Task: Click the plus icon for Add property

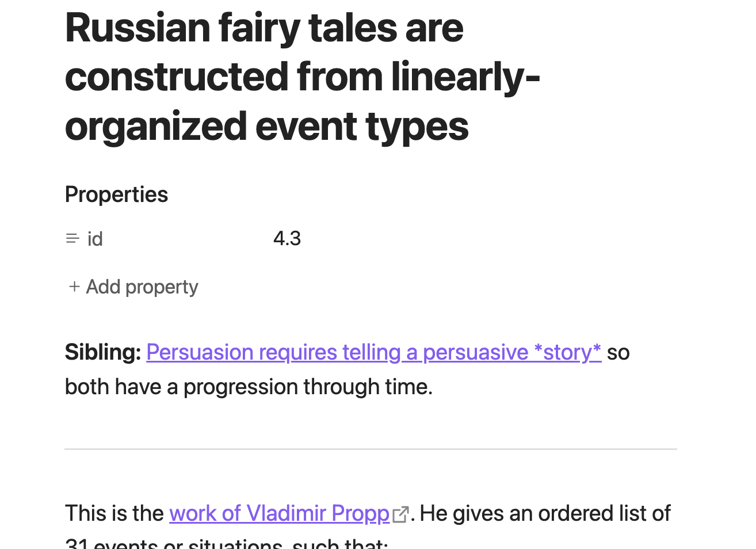Action: coord(74,287)
